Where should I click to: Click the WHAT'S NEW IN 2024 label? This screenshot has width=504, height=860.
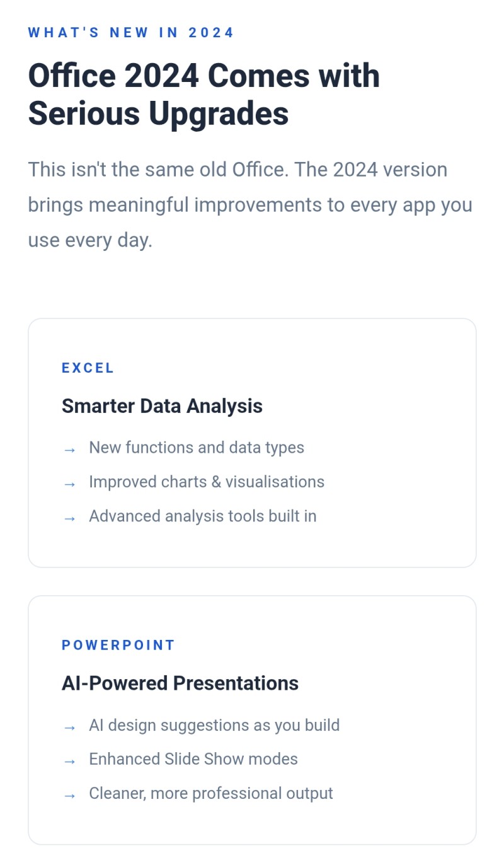pos(131,33)
